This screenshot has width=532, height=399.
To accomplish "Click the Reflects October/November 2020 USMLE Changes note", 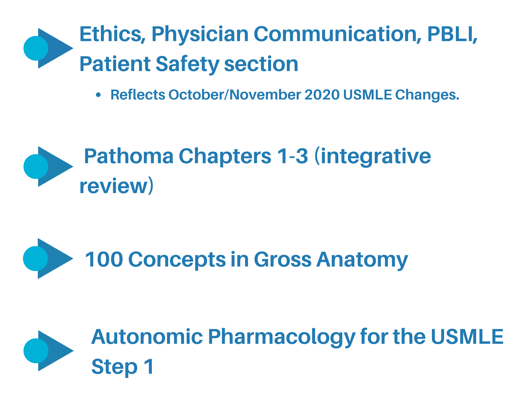I will (285, 95).
